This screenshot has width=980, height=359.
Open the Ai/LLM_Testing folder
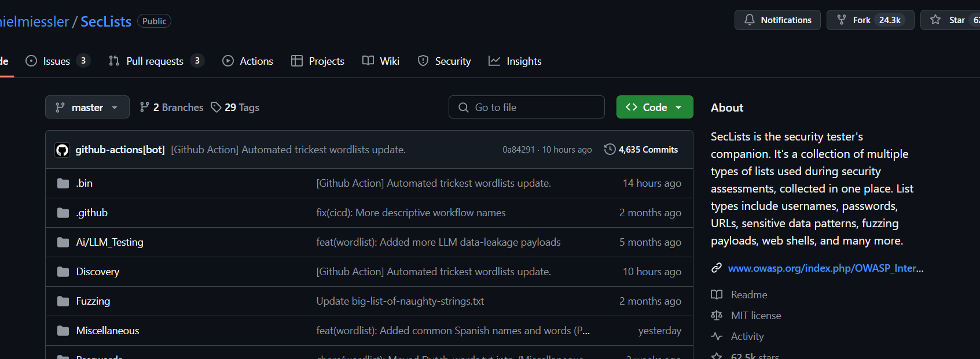110,242
